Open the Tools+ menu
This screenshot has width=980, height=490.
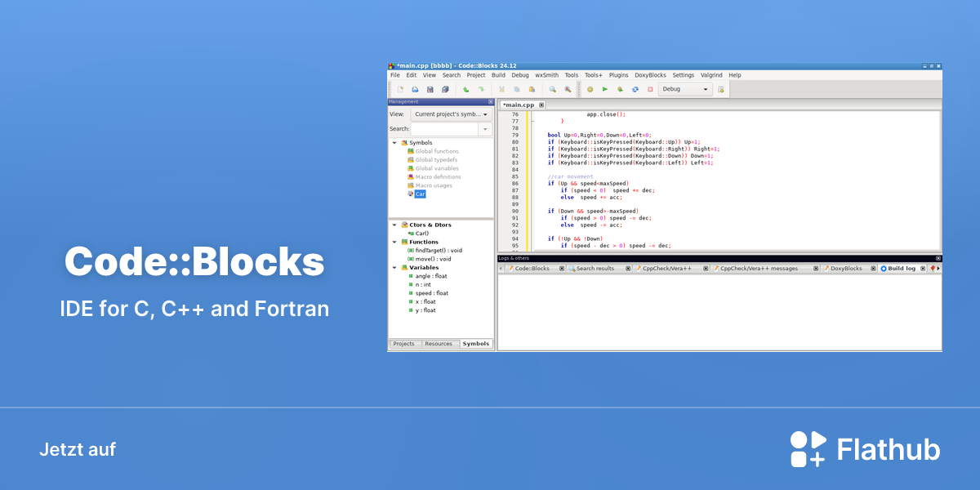pos(594,75)
